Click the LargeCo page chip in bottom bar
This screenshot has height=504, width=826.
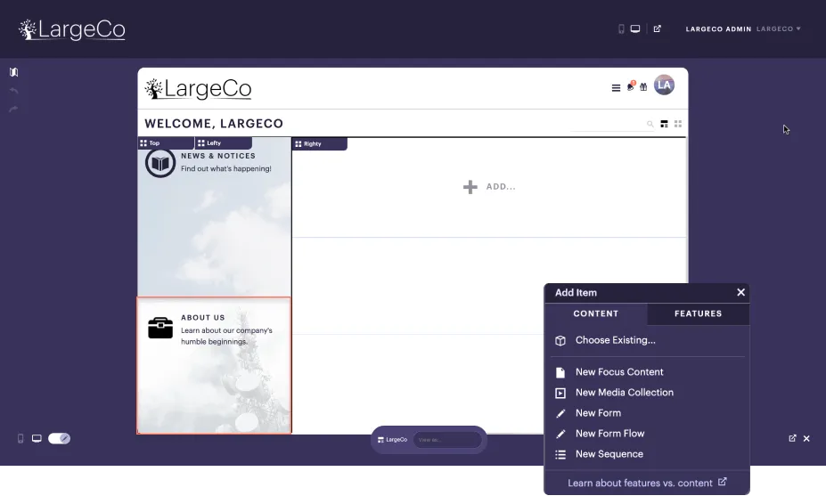pos(392,440)
